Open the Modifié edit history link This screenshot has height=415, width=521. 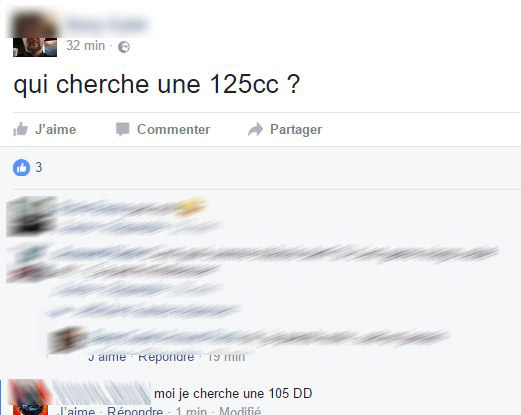pyautogui.click(x=240, y=410)
